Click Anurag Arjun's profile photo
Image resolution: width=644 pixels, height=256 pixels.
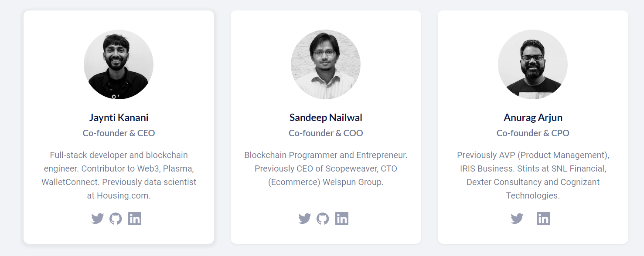pos(533,64)
